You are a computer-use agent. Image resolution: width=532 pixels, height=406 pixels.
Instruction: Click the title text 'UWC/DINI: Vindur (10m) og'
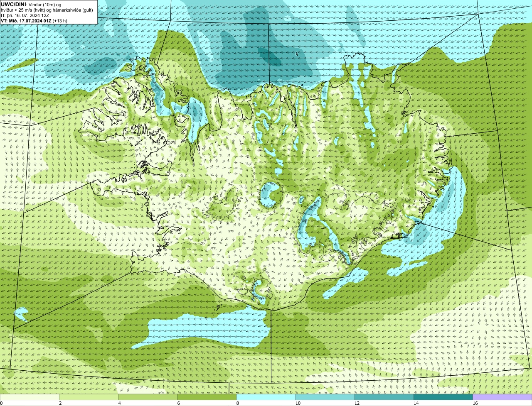31,4
